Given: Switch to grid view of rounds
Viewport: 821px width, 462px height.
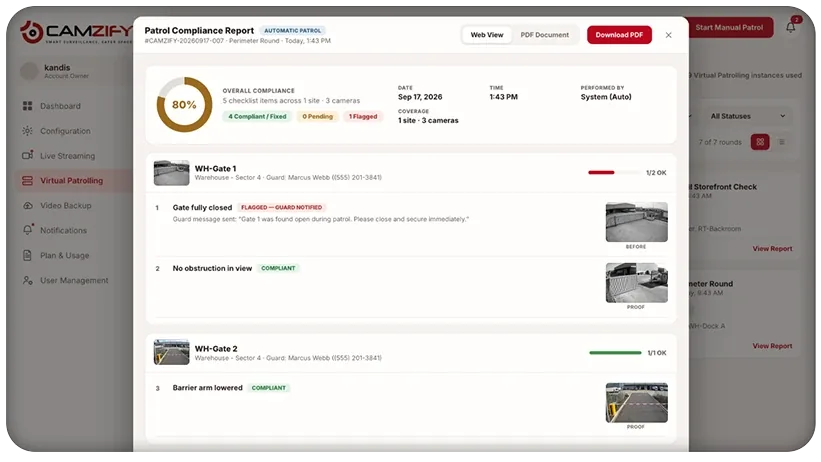Looking at the screenshot, I should (x=760, y=142).
